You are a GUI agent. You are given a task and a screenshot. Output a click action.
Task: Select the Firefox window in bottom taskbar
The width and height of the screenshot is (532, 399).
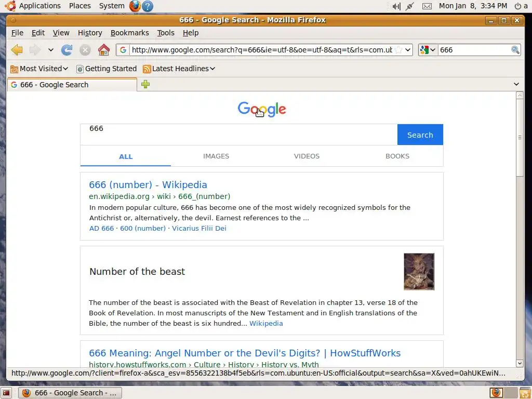click(x=70, y=393)
